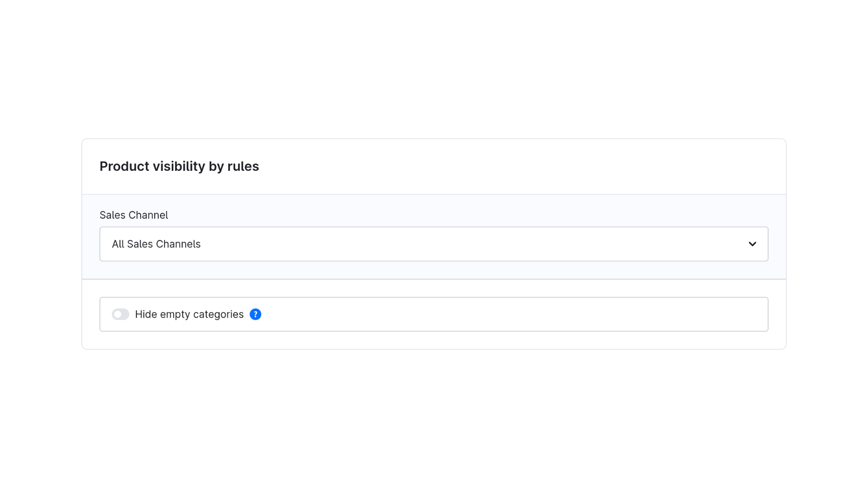Click the blue question mark help icon
Image resolution: width=868 pixels, height=488 pixels.
tap(255, 314)
